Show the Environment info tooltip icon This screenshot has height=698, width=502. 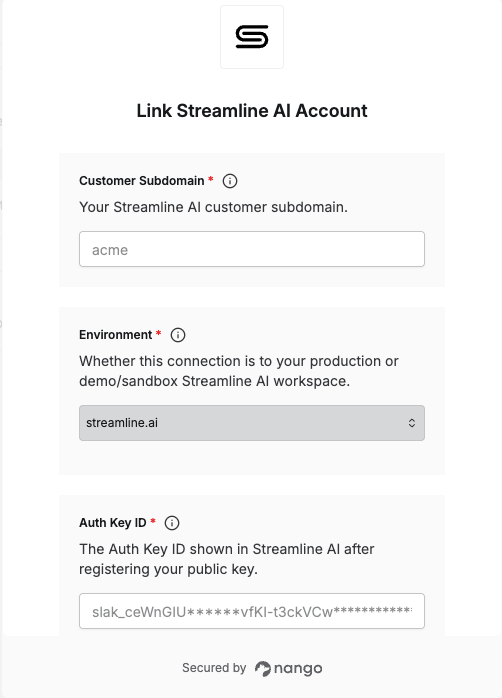click(178, 335)
